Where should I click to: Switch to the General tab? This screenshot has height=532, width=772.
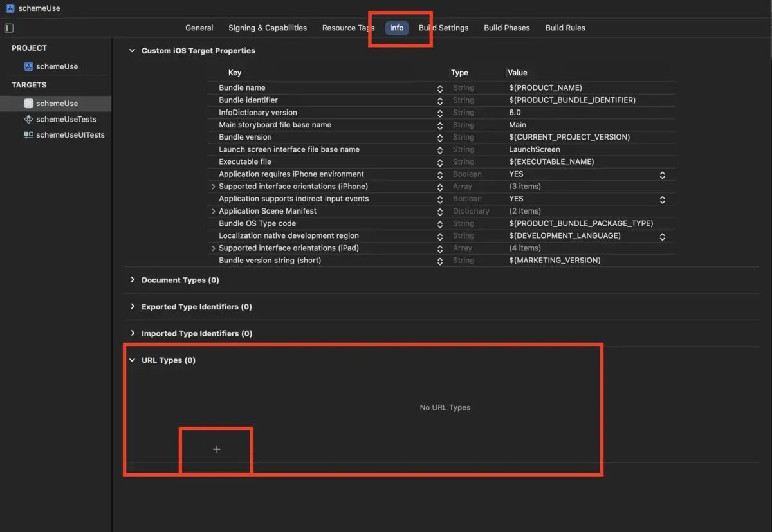click(x=199, y=28)
